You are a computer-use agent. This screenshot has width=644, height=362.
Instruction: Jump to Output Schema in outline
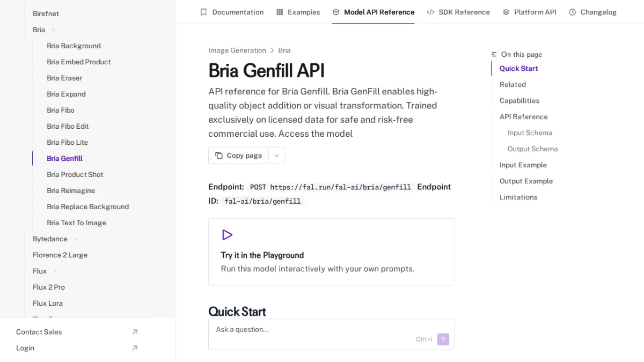pos(532,149)
